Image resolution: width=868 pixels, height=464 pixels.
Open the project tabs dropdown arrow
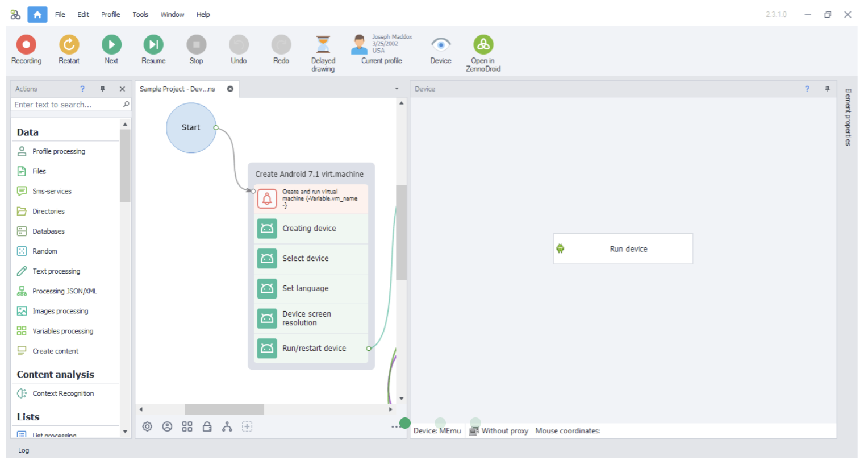pyautogui.click(x=397, y=89)
